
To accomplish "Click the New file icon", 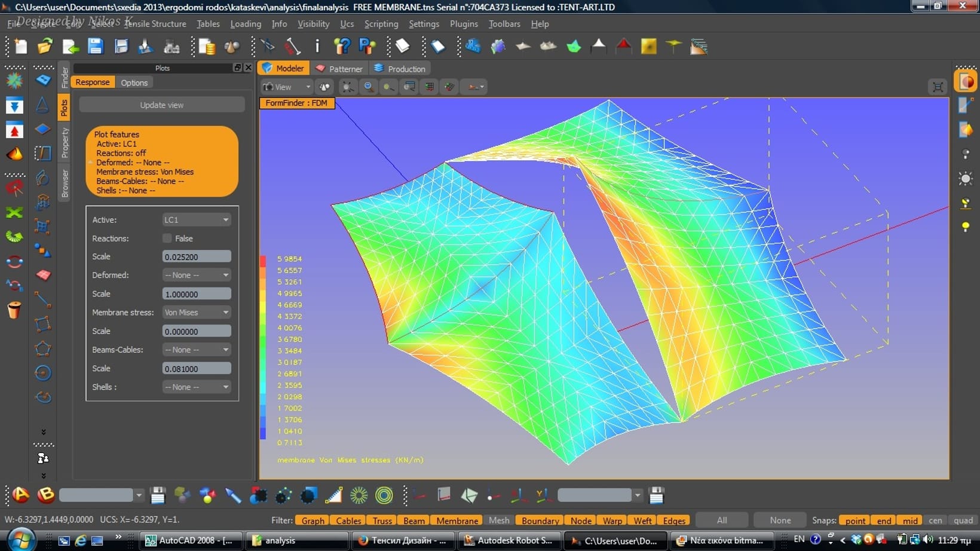I will [x=20, y=46].
